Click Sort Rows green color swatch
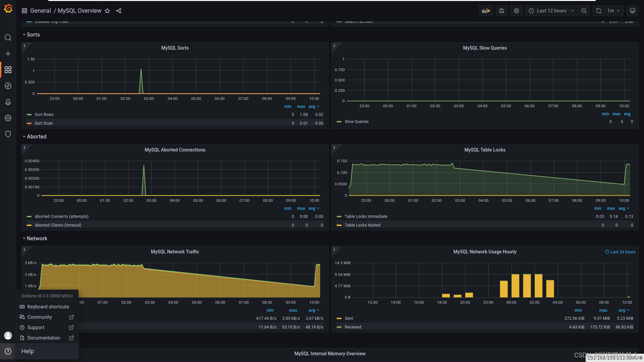This screenshot has height=362, width=644. coord(29,115)
